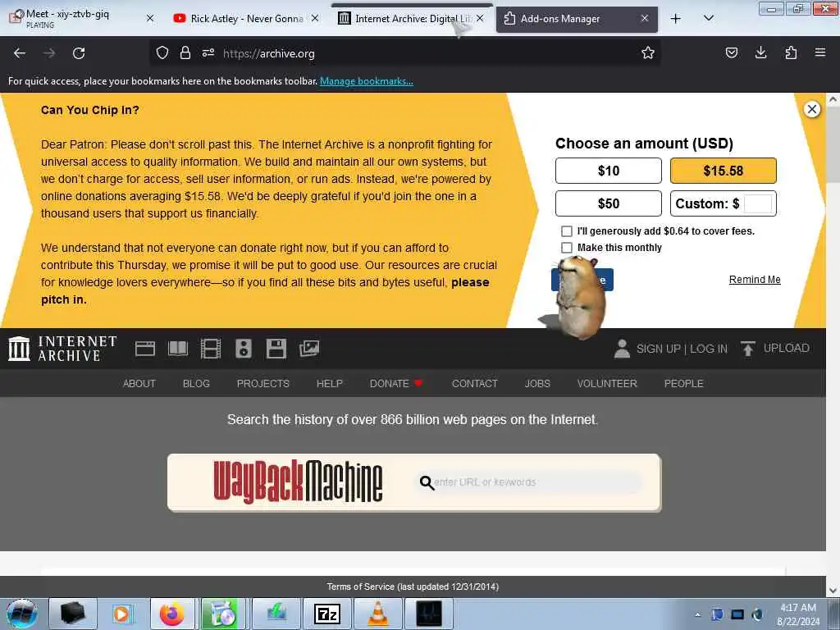View site security via the padlock icon
840x630 pixels.
[x=185, y=53]
